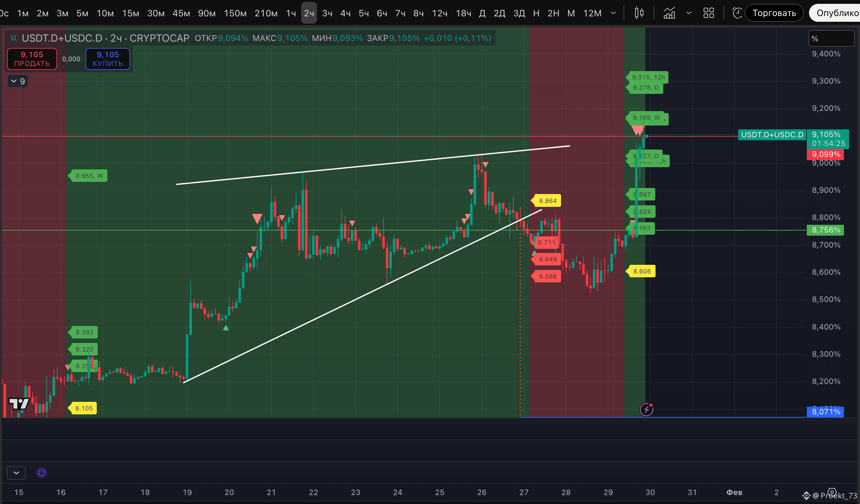Open the indicator templates grid

pyautogui.click(x=708, y=13)
